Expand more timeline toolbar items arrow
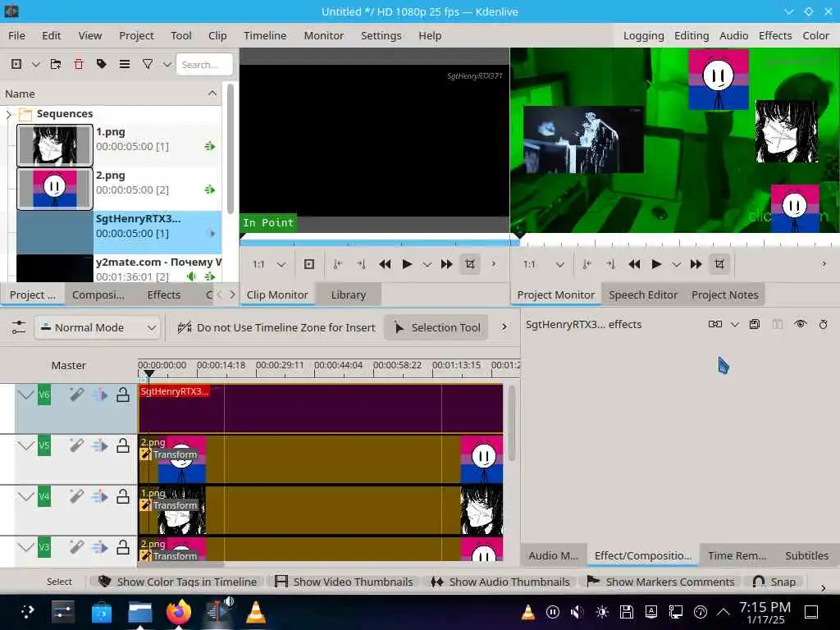This screenshot has height=630, width=840. [504, 326]
